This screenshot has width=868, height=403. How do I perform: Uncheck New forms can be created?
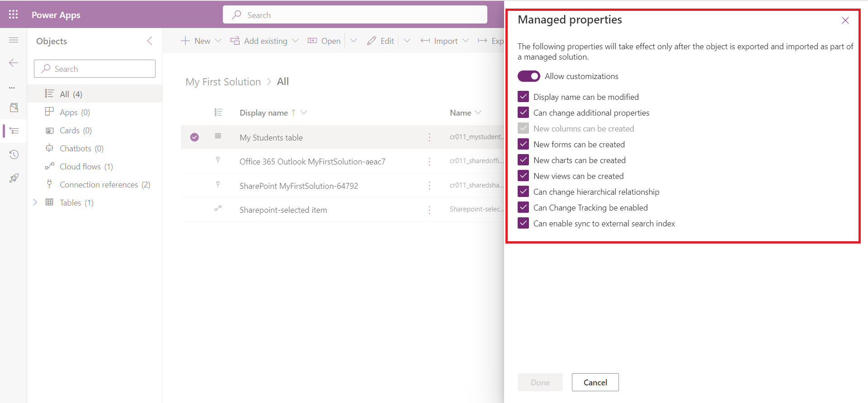[524, 144]
